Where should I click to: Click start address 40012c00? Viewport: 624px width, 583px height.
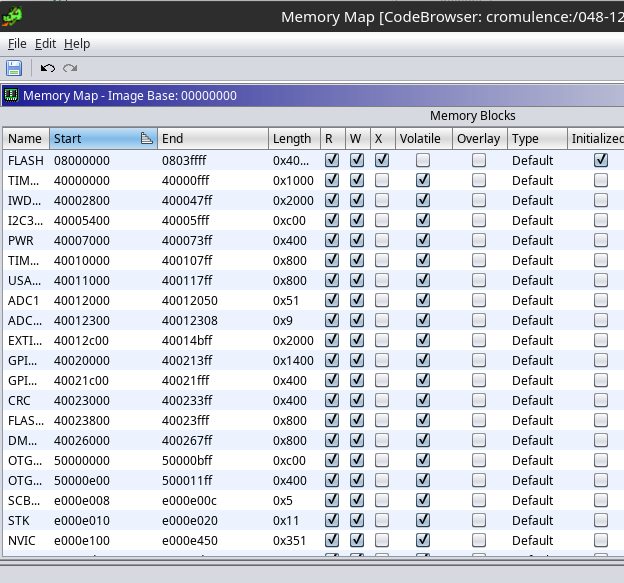(82, 341)
